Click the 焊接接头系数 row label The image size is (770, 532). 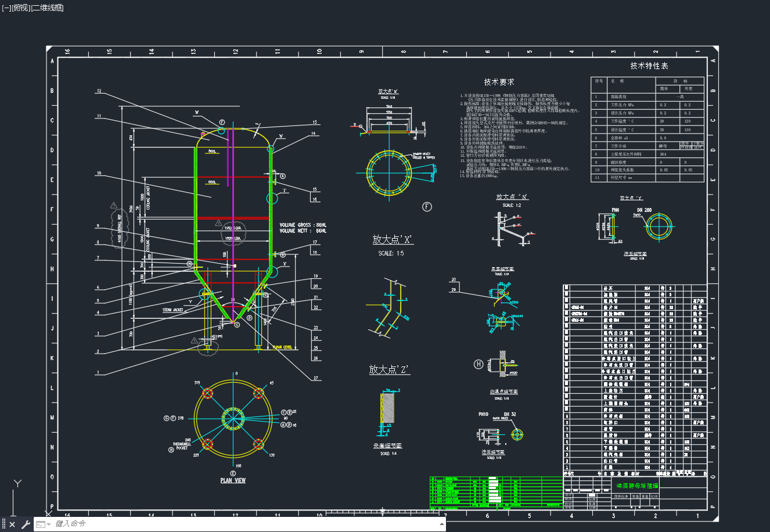coord(623,170)
